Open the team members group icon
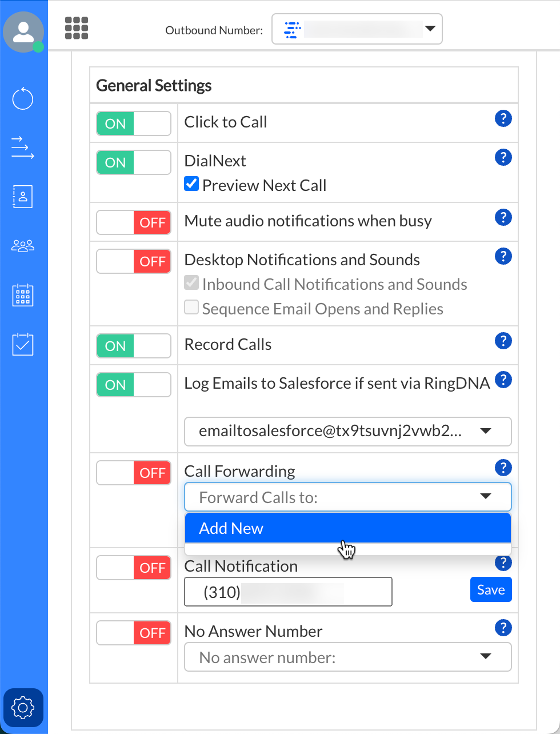 (x=23, y=246)
